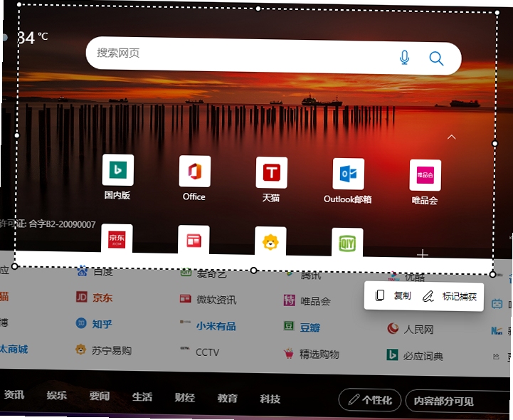This screenshot has width=513, height=420.
Task: Open the green iQIYI tile
Action: (347, 243)
